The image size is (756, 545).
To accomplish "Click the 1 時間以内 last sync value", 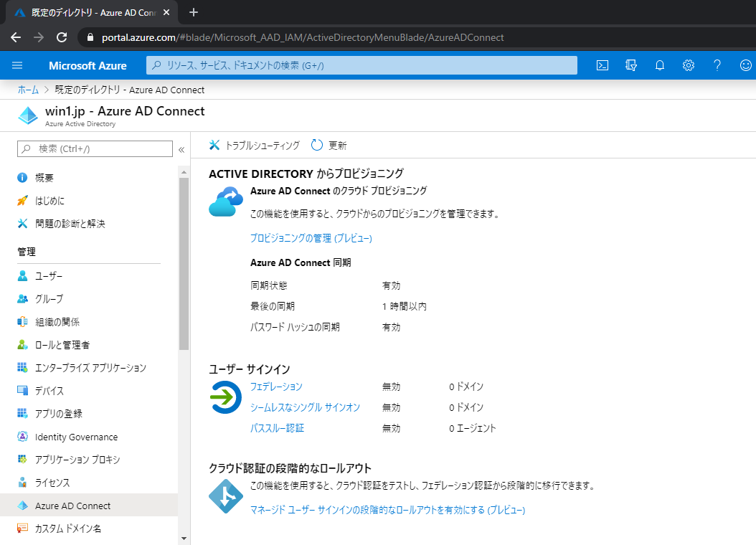I will 405,306.
